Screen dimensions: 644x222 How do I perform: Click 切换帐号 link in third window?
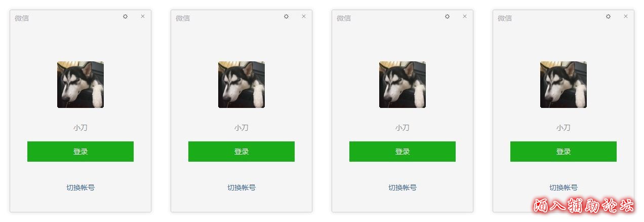point(402,188)
